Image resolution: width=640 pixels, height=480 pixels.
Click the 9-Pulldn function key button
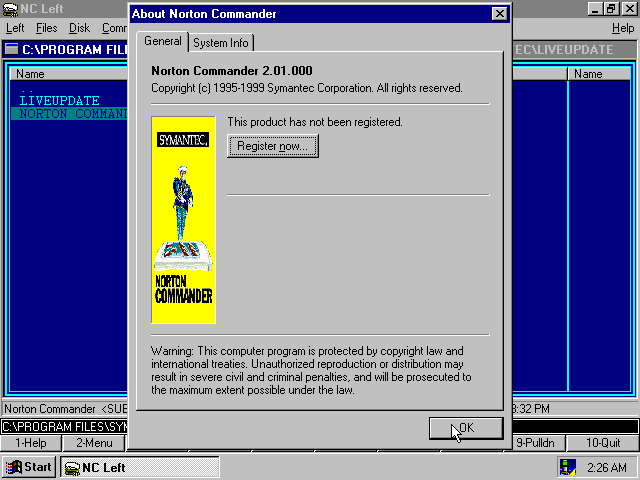(x=535, y=443)
